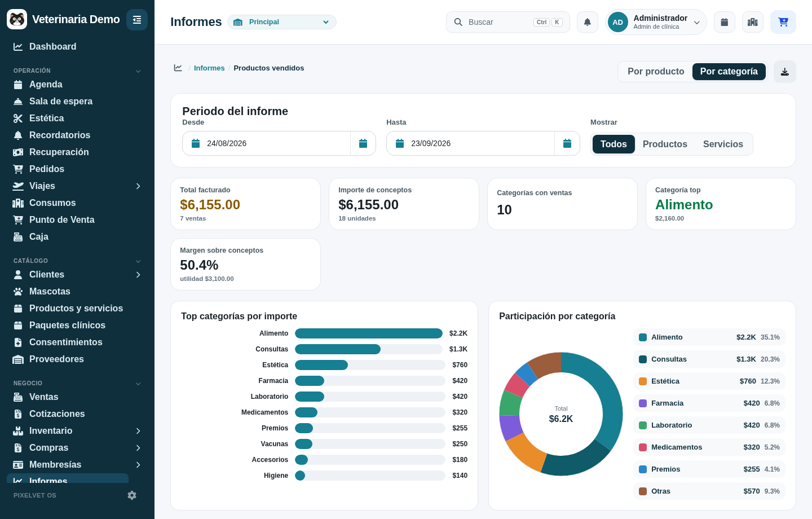Expand the Inventario submenu chevron

click(138, 431)
